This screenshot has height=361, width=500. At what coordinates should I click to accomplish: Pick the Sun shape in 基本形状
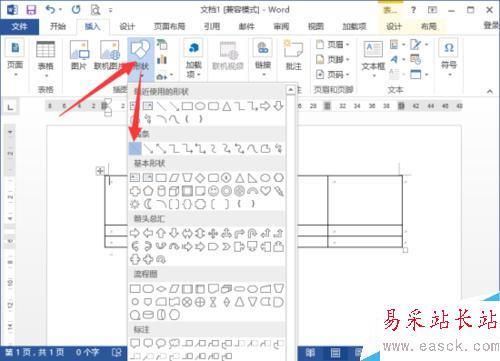(x=135, y=204)
